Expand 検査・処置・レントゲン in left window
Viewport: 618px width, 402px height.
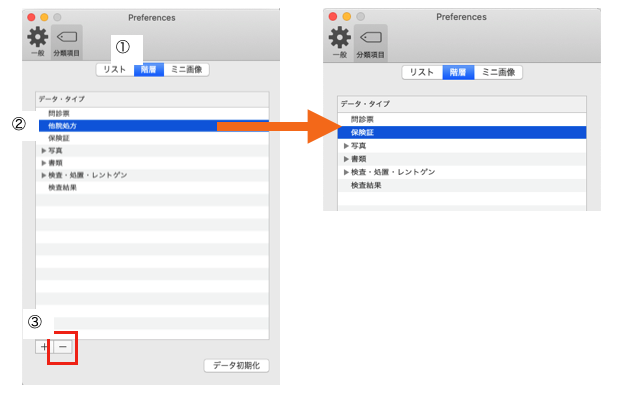coord(44,175)
